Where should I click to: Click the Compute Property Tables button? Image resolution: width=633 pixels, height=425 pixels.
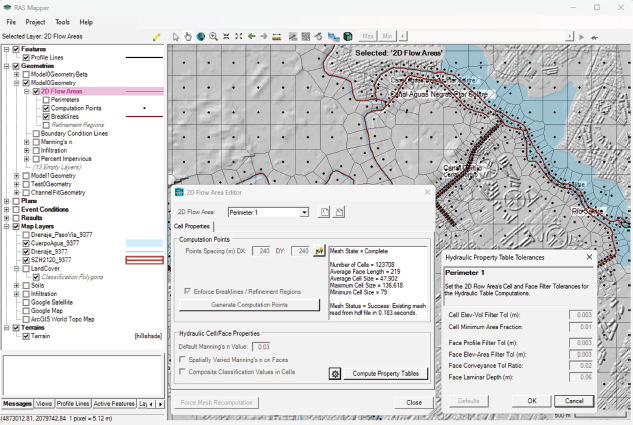(x=388, y=374)
